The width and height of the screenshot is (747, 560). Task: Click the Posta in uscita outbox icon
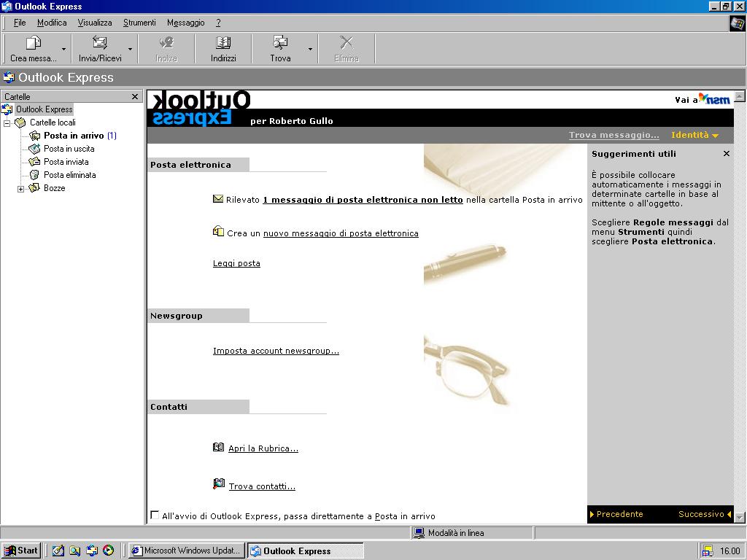(34, 149)
